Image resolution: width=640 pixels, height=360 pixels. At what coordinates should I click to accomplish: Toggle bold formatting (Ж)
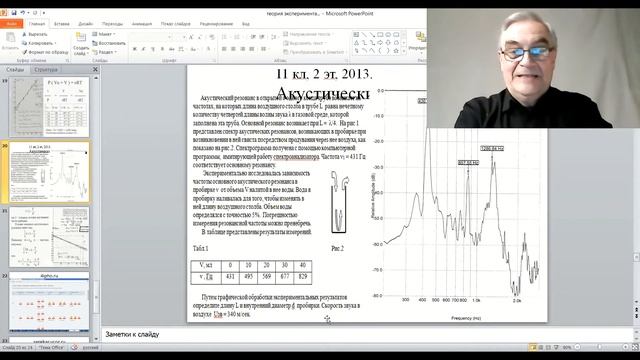(x=135, y=49)
